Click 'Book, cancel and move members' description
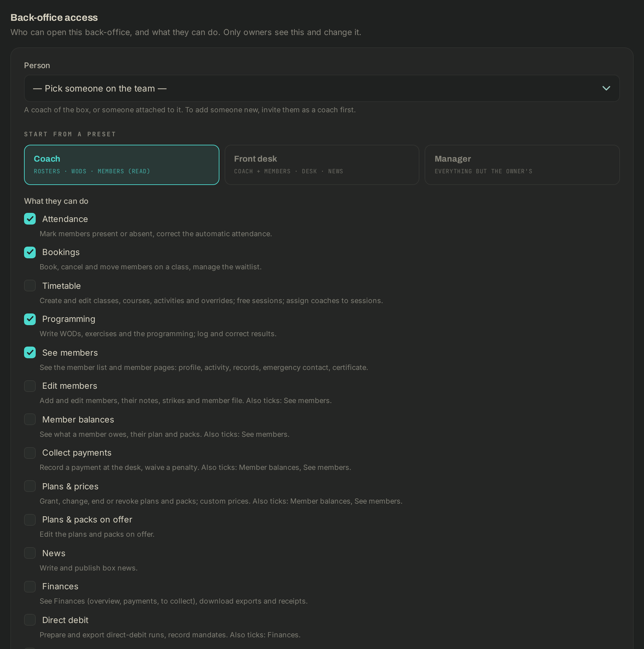 point(151,267)
